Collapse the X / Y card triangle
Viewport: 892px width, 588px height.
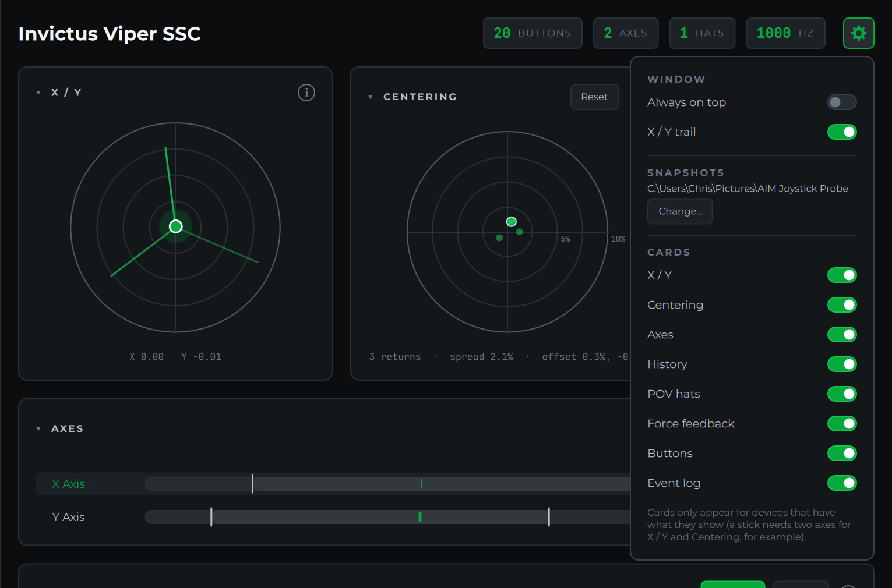click(x=38, y=93)
